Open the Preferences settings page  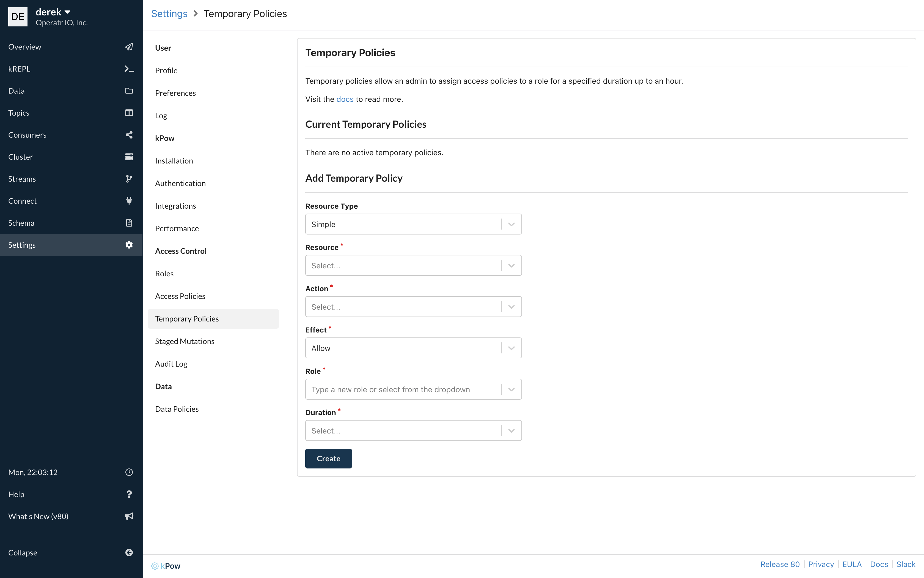click(213, 93)
